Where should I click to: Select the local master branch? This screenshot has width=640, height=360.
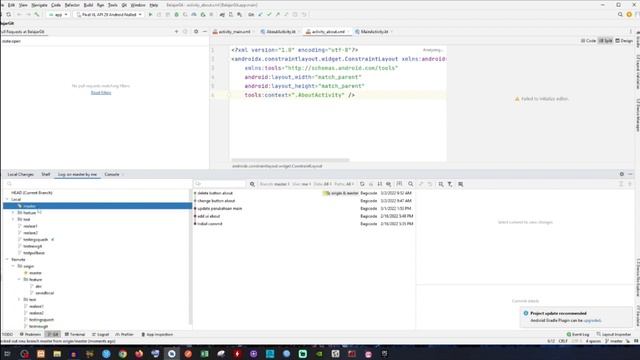point(98,206)
